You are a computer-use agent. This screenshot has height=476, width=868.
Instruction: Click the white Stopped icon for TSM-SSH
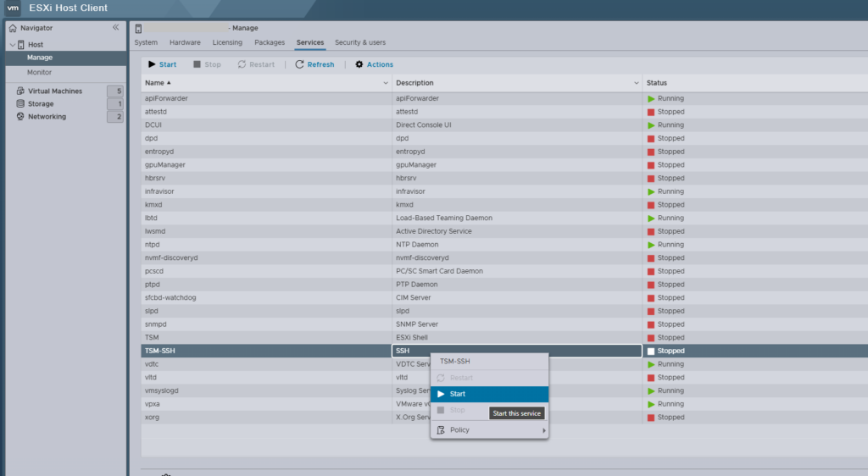[651, 351]
